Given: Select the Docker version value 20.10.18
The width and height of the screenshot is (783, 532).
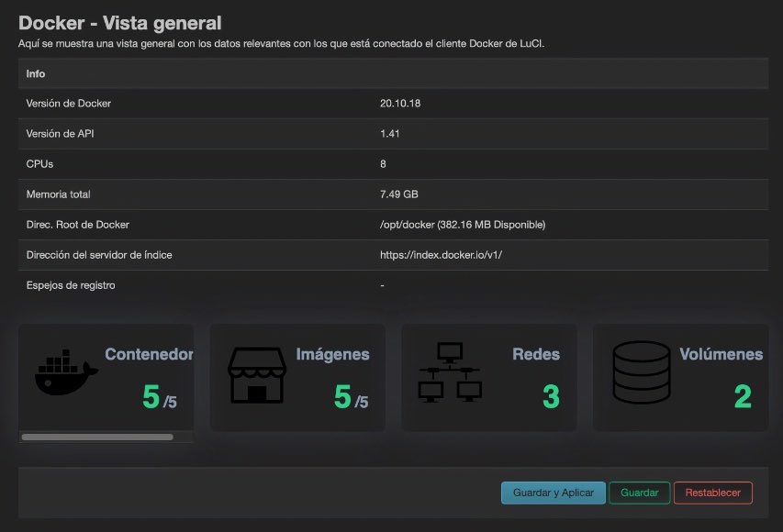Looking at the screenshot, I should pyautogui.click(x=400, y=104).
